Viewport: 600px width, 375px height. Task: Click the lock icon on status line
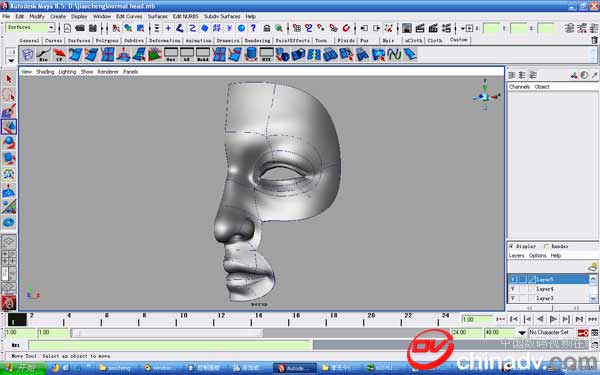(267, 28)
